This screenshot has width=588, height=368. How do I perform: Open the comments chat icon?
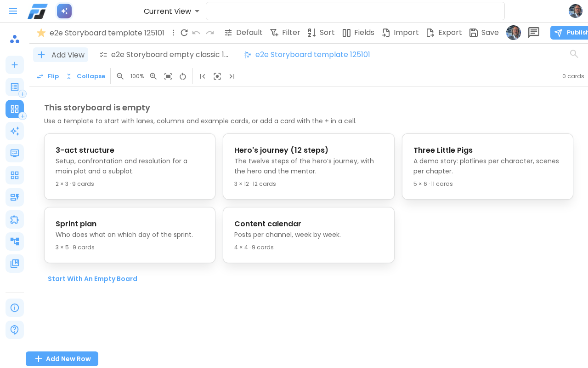[534, 33]
